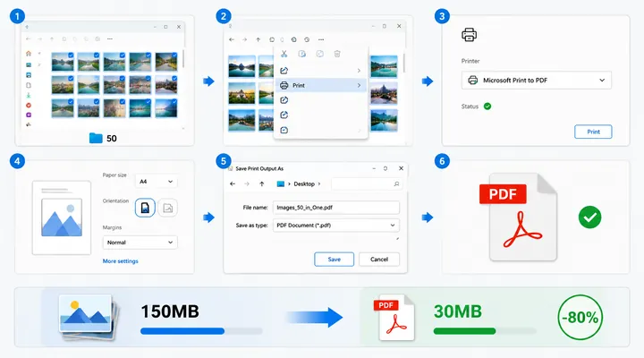Select portrait orientation

(145, 208)
